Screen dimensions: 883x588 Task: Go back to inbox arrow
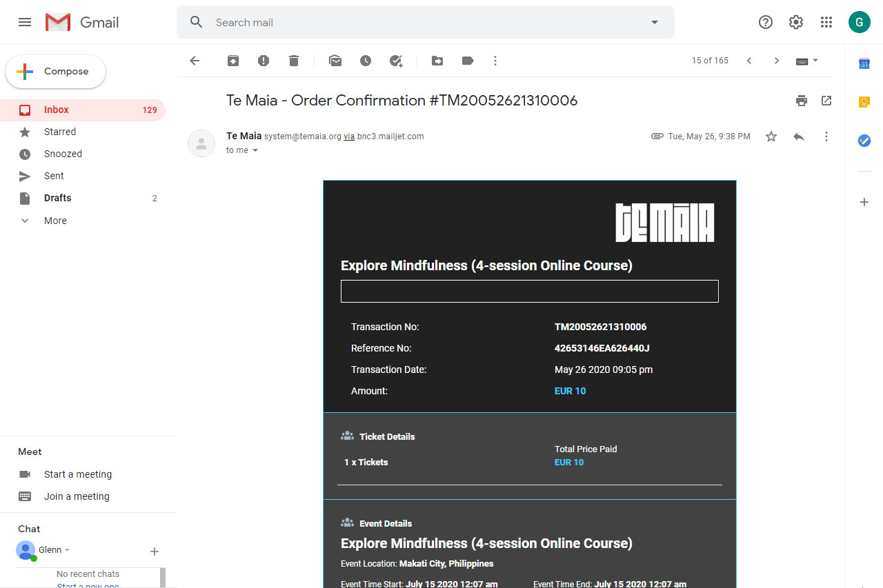point(195,61)
